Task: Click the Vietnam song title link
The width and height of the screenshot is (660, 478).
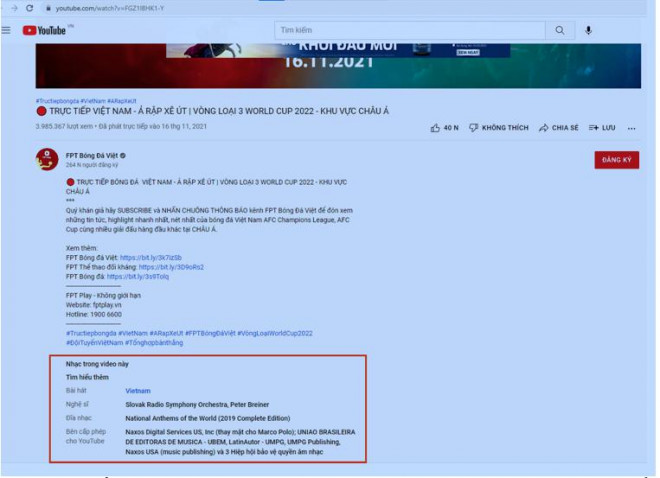Action: point(137,390)
